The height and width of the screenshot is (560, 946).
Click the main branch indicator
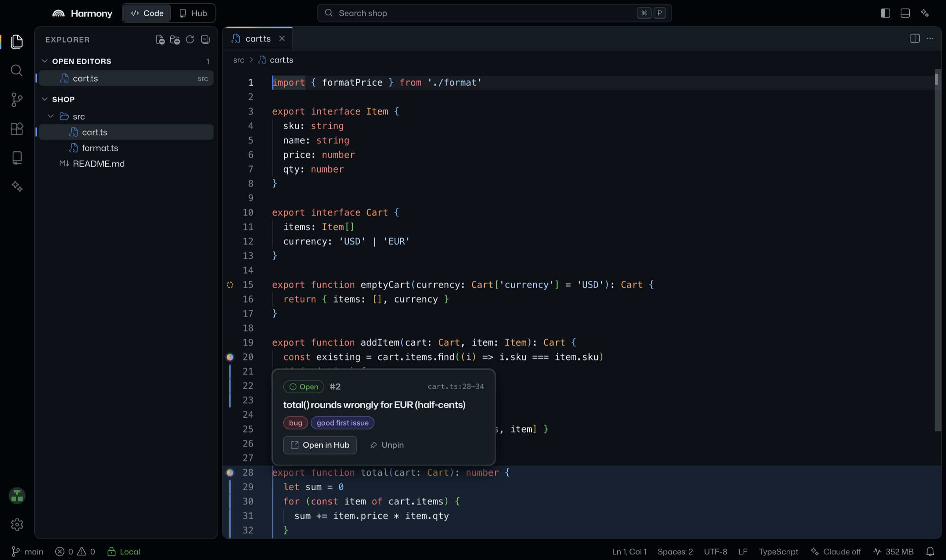[27, 551]
